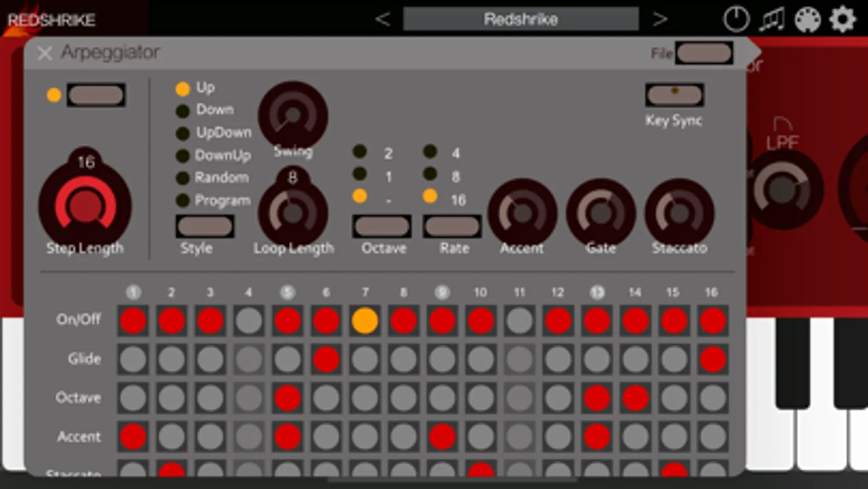Click the Gate knob
Image resolution: width=868 pixels, height=489 pixels.
[x=601, y=213]
